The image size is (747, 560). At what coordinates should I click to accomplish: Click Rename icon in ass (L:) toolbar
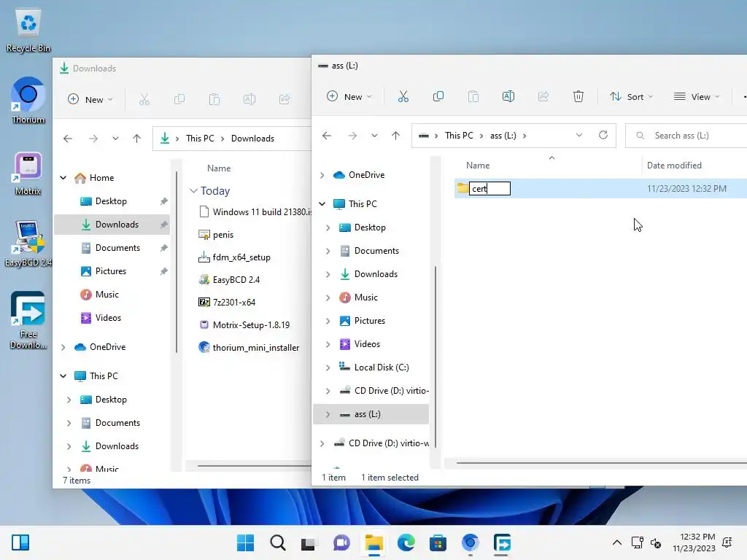coord(508,97)
